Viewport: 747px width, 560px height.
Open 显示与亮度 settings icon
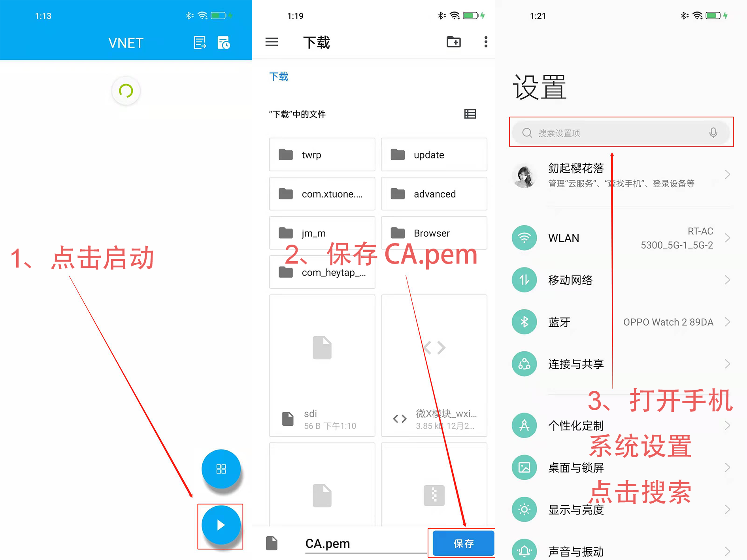pos(524,509)
